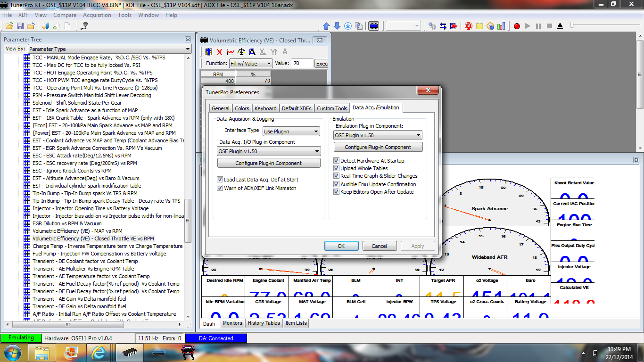Viewport: 644px width, 362px height.
Task: Toggle the blue chip emulation toolbar icon
Action: click(373, 26)
